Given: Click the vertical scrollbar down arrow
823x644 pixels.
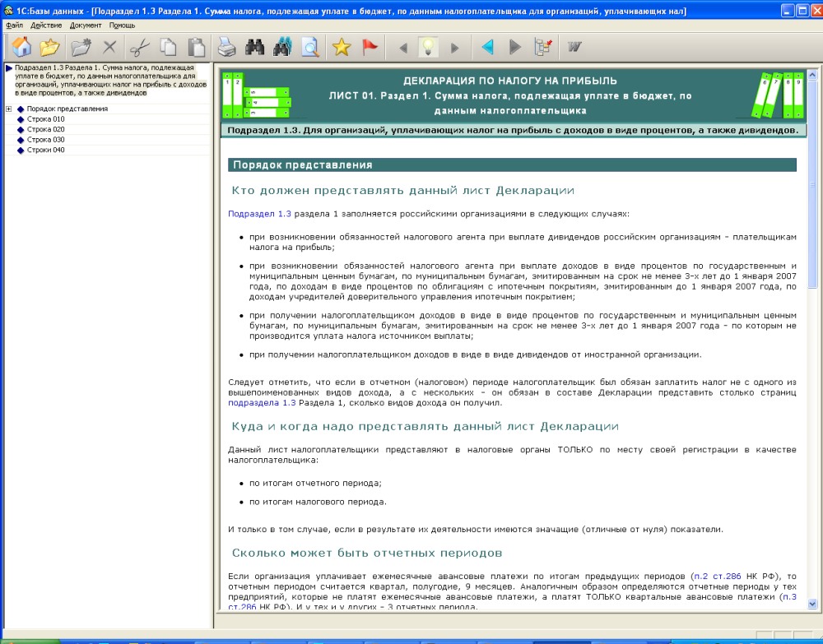Looking at the screenshot, I should pyautogui.click(x=813, y=604).
